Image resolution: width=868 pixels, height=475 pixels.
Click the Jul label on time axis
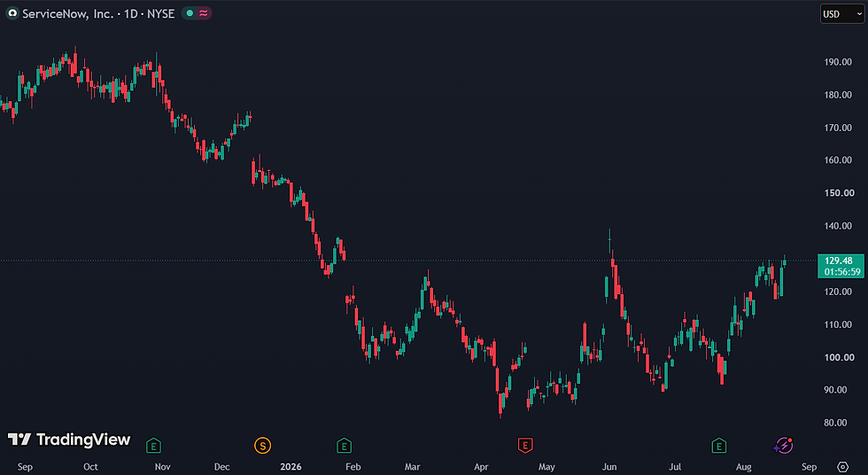(x=675, y=467)
